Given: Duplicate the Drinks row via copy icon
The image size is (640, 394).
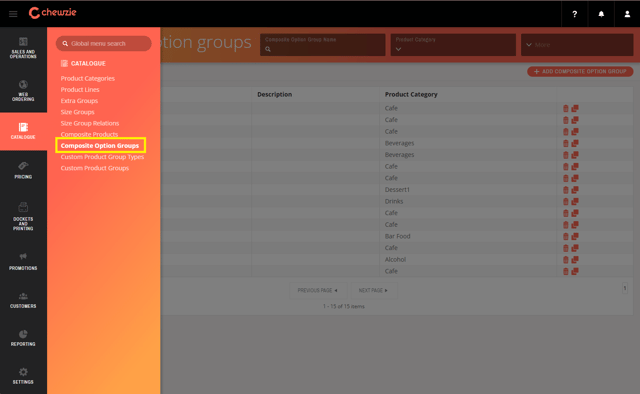Looking at the screenshot, I should tap(575, 201).
